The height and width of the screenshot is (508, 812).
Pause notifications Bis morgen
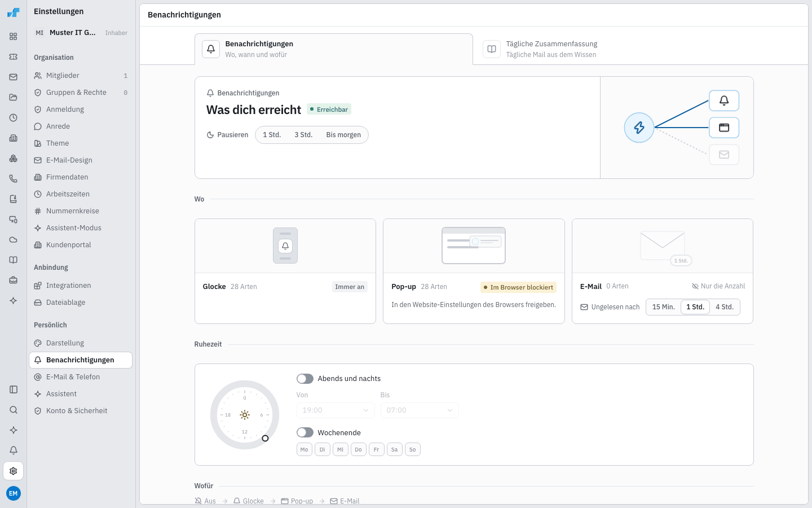pos(343,135)
